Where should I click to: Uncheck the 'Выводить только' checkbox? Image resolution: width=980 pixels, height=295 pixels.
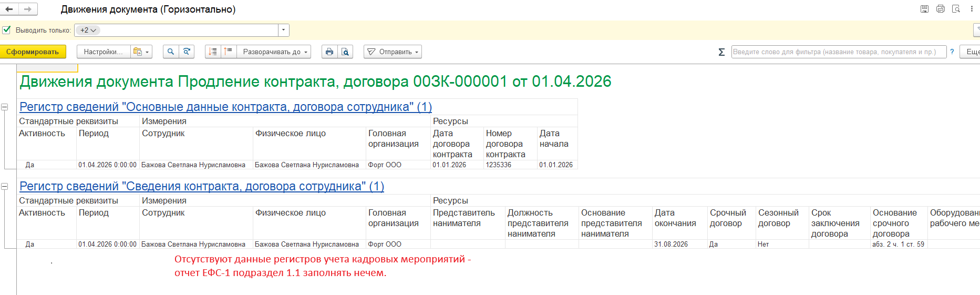6,30
